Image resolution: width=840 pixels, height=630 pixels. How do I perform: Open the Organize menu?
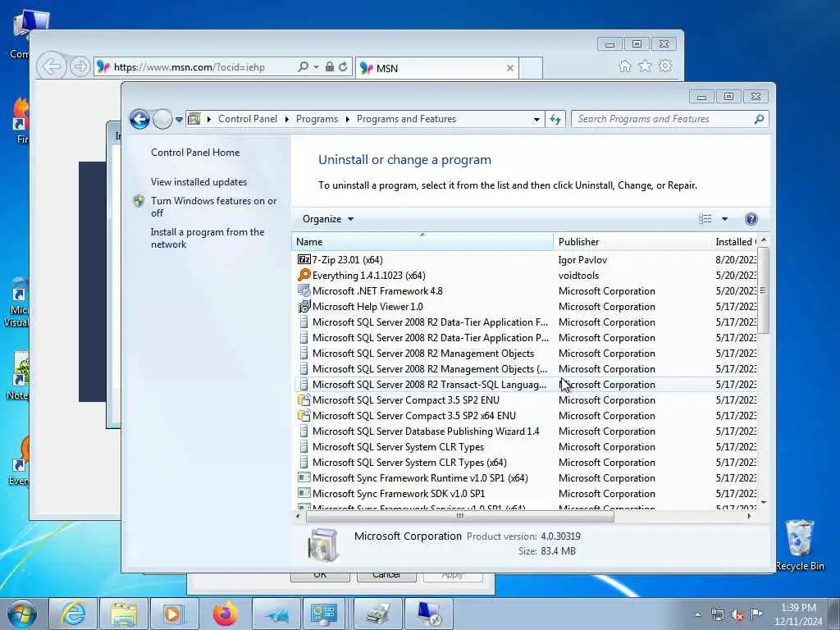tap(328, 218)
